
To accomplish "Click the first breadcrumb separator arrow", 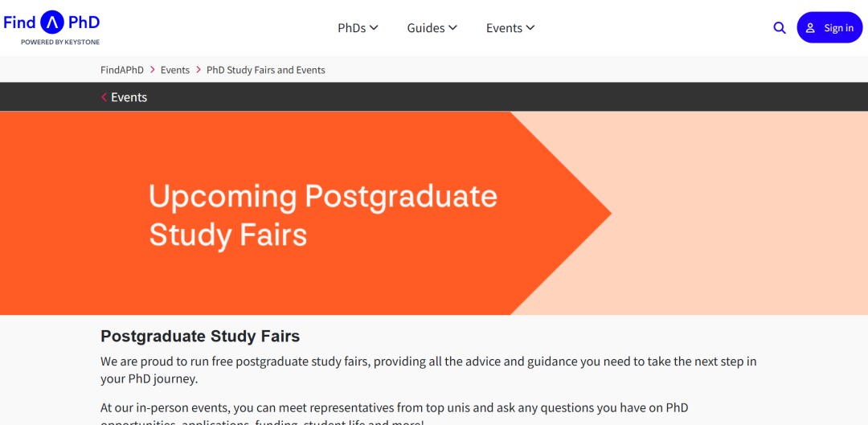I will 152,70.
